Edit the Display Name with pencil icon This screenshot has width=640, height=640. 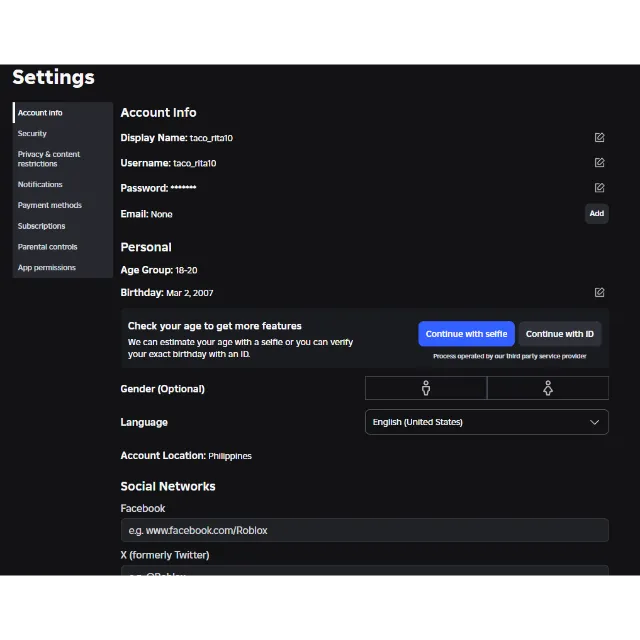click(599, 138)
